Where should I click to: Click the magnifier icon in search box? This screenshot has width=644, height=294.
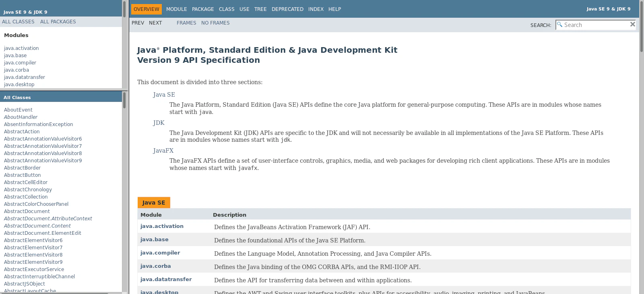click(559, 25)
